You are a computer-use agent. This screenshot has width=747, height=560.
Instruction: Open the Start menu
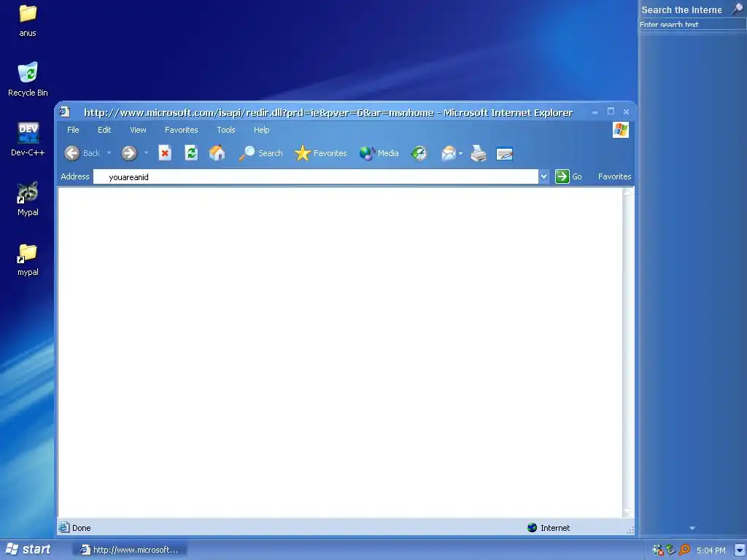pyautogui.click(x=28, y=549)
